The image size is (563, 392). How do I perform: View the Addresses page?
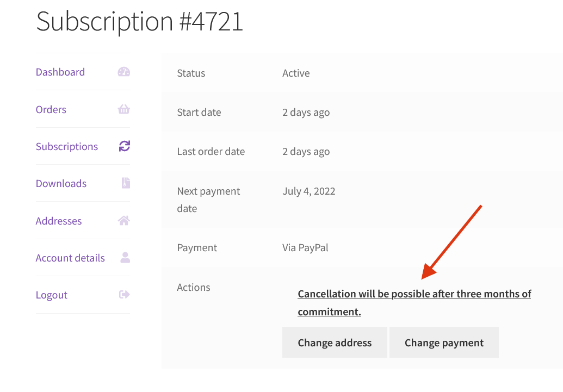click(x=59, y=221)
